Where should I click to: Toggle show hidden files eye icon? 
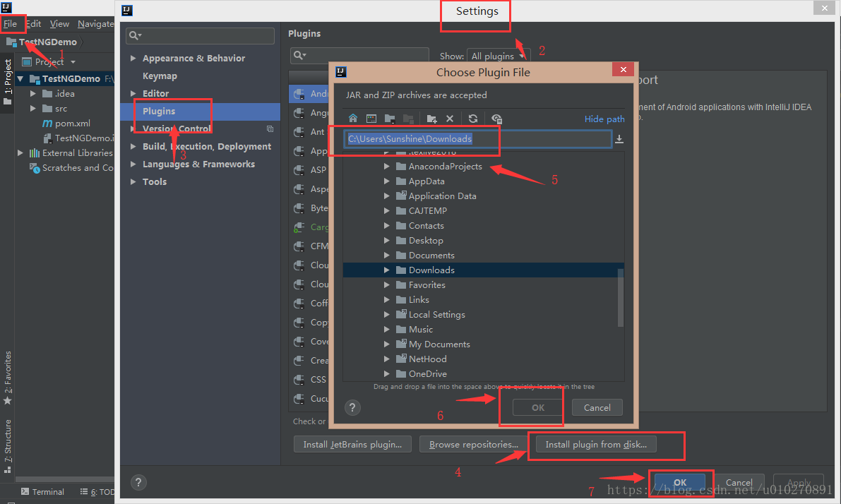pyautogui.click(x=496, y=119)
